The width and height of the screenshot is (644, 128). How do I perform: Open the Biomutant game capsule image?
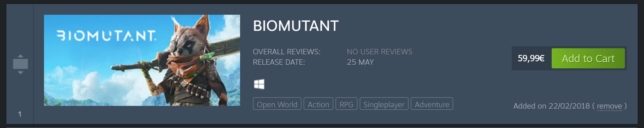142,60
